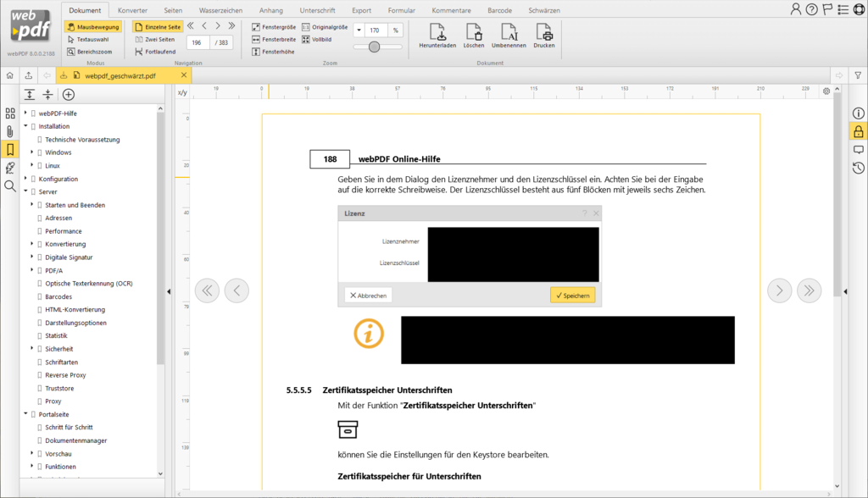The image size is (868, 498).
Task: Open the comments panel on the right sidebar
Action: coord(858,150)
